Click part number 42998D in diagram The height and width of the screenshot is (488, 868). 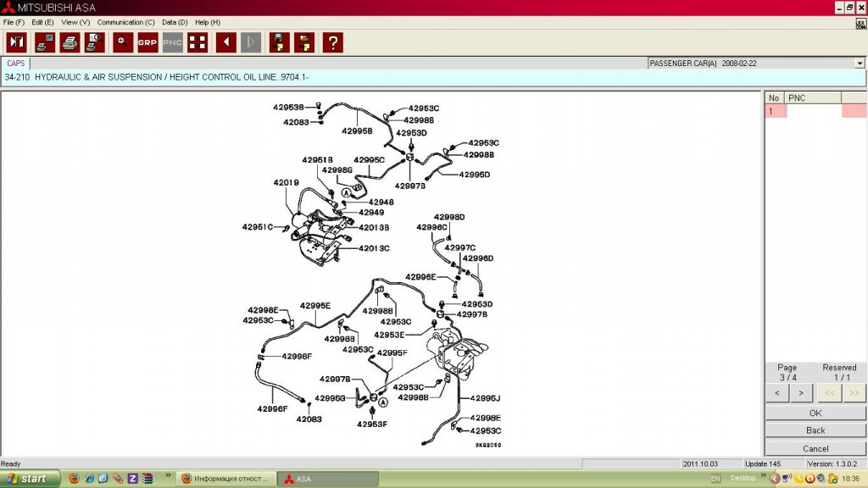click(449, 217)
